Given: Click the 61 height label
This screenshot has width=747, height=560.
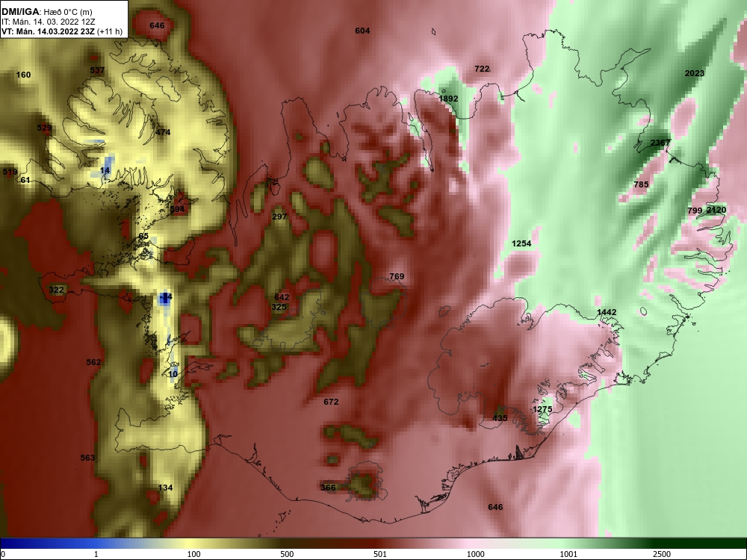Looking at the screenshot, I should [25, 179].
